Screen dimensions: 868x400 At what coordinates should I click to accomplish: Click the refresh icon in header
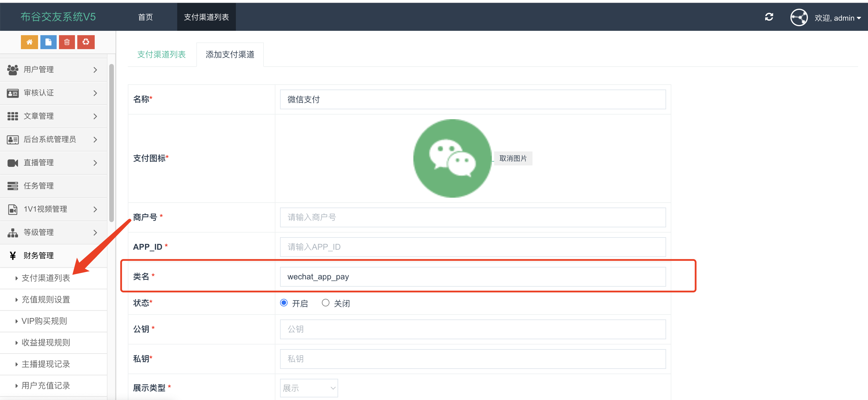point(769,17)
